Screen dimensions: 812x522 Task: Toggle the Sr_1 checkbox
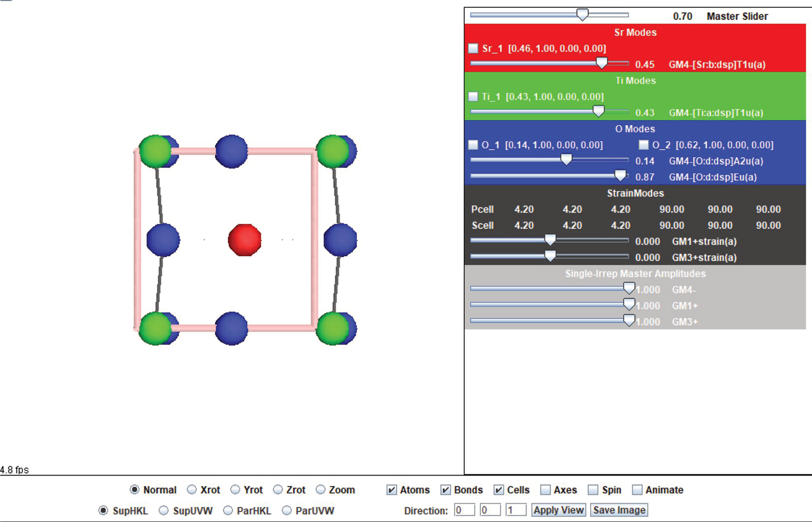coord(473,48)
